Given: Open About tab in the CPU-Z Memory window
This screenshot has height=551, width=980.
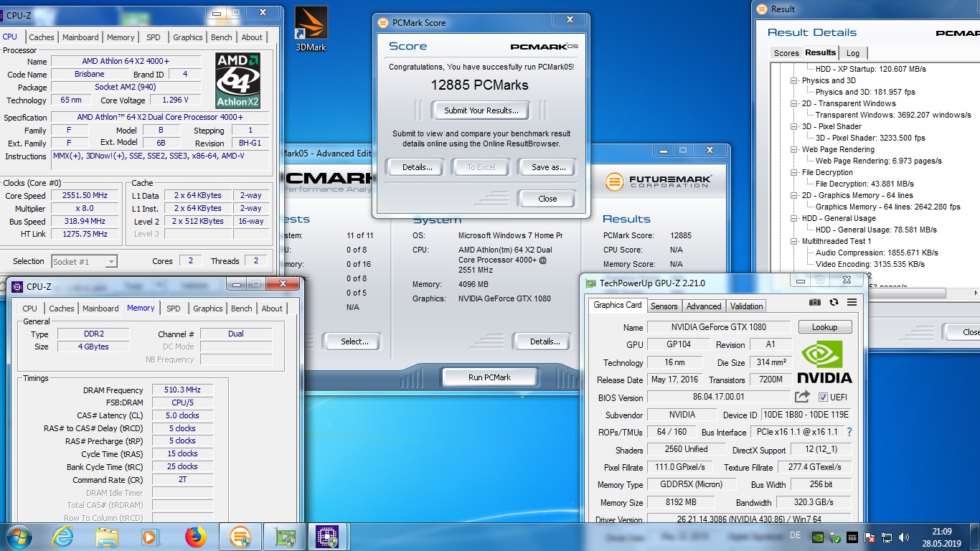Looking at the screenshot, I should (272, 309).
